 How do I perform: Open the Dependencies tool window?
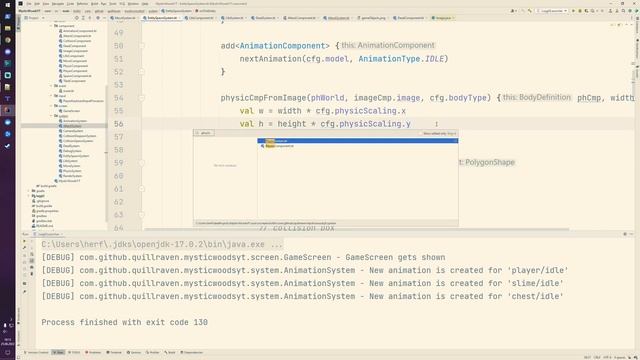coord(192,352)
